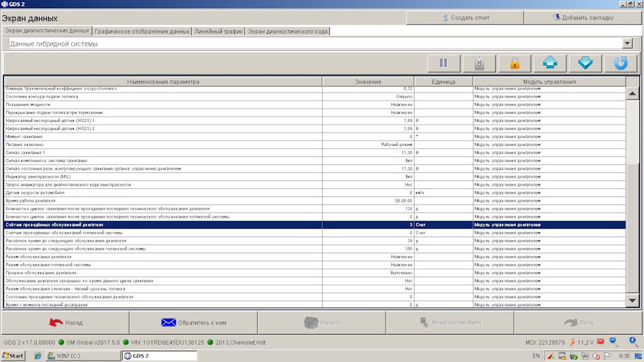The width and height of the screenshot is (644, 362).
Task: Select row Повышение мощности
Action: click(315, 105)
